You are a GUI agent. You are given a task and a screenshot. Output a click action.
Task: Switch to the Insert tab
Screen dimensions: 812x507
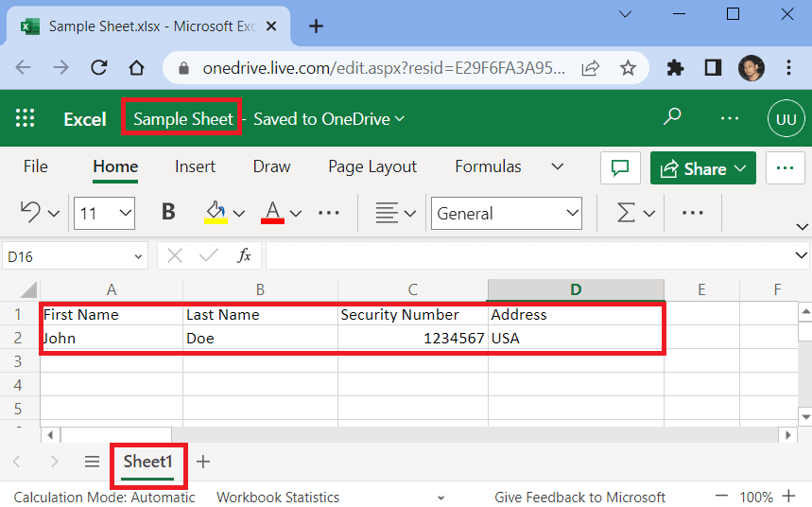point(195,166)
